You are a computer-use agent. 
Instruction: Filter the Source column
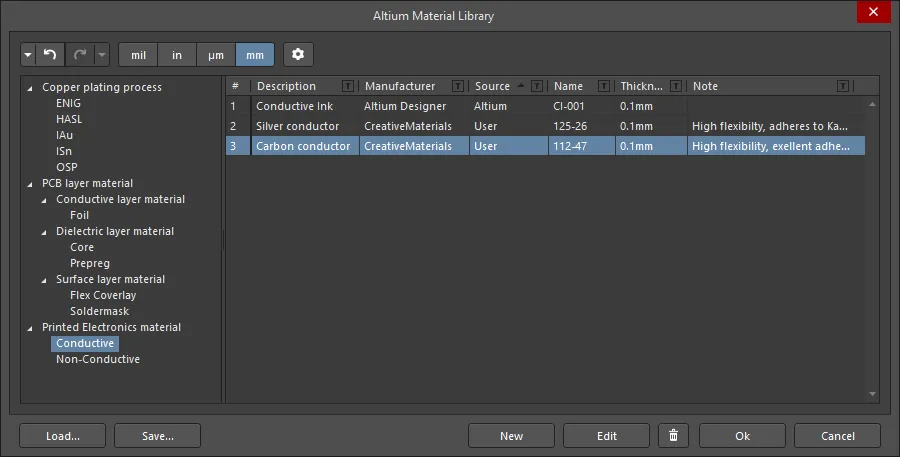coord(537,86)
